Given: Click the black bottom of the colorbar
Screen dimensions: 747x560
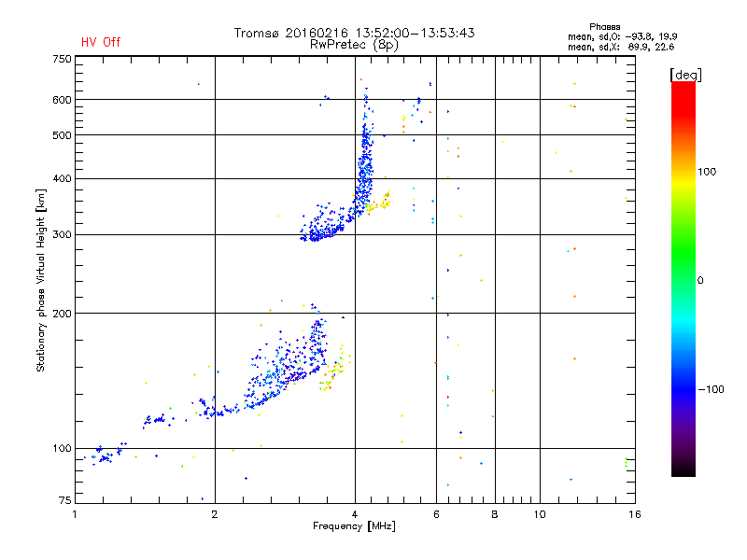Looking at the screenshot, I should coord(684,469).
